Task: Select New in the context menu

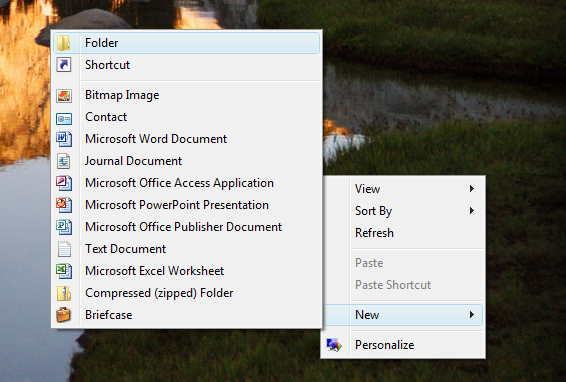Action: 403,315
